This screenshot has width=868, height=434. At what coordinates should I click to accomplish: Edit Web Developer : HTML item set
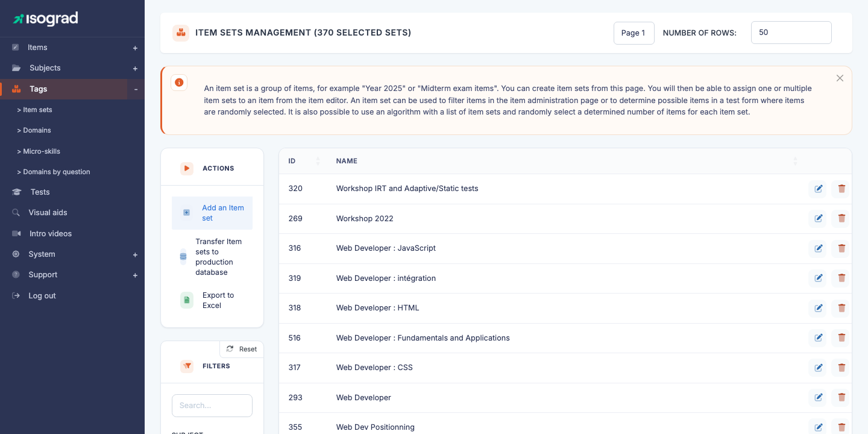(818, 307)
